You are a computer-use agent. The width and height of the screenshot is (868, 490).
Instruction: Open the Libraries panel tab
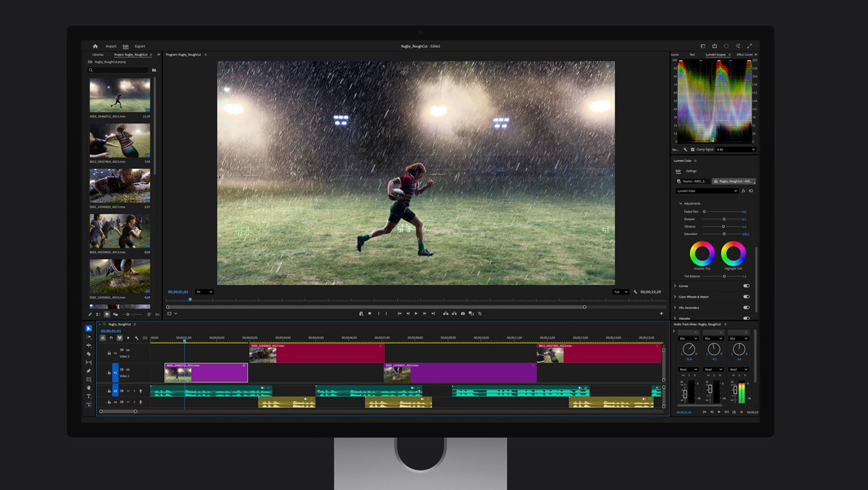98,54
